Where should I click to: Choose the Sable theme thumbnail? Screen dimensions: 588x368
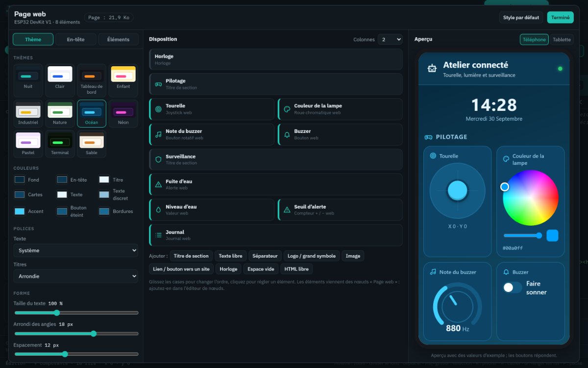[x=92, y=144]
